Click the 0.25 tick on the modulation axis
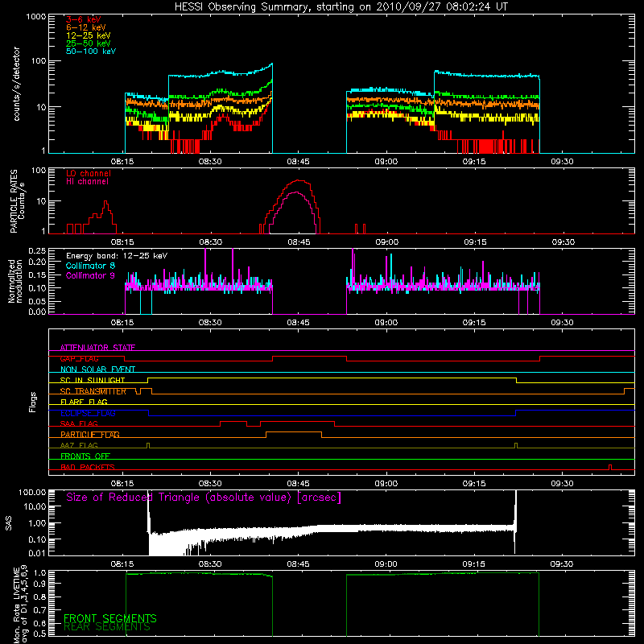Screen dimensions: 644x644 pyautogui.click(x=37, y=251)
